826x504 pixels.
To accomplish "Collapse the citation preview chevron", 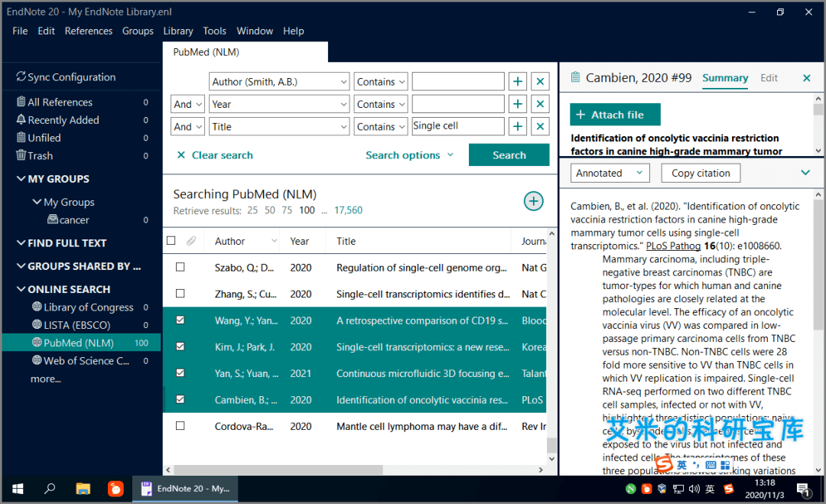I will click(805, 172).
